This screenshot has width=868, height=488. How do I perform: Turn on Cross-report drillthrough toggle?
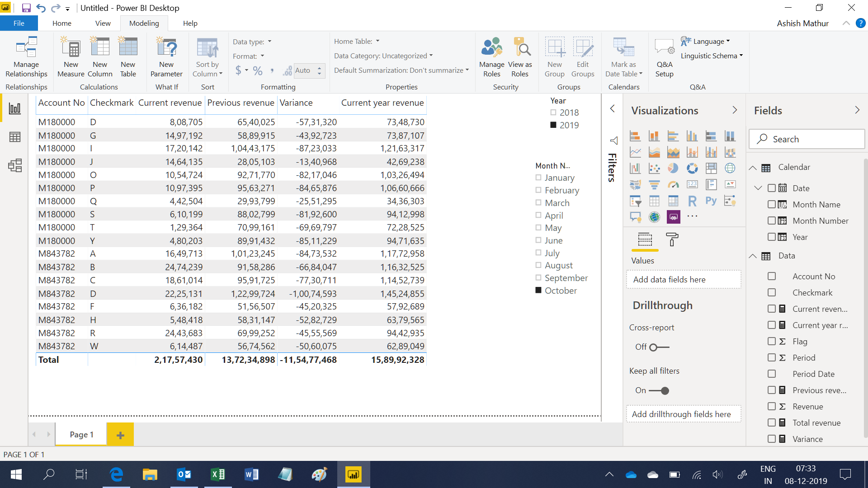pos(659,347)
